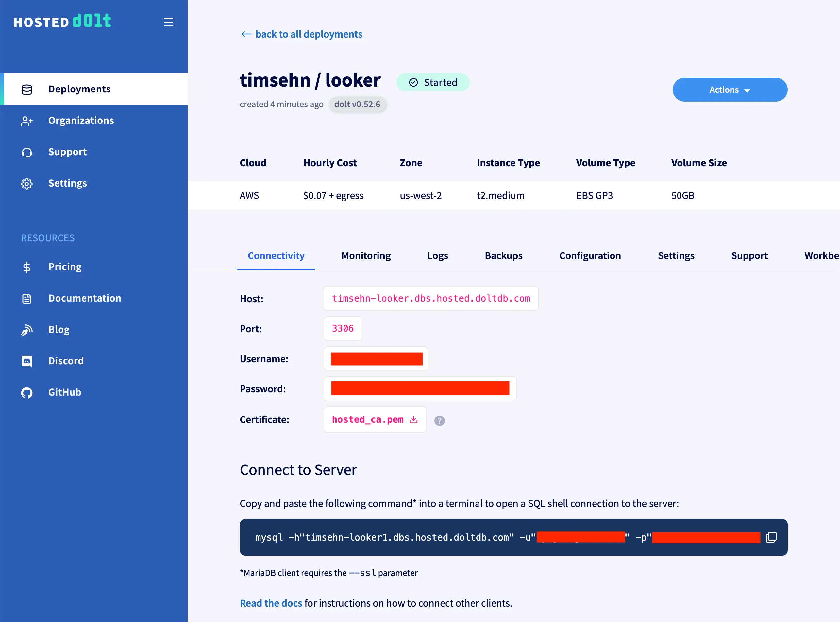The image size is (840, 622).
Task: Open the Deployments section in sidebar
Action: [x=79, y=89]
